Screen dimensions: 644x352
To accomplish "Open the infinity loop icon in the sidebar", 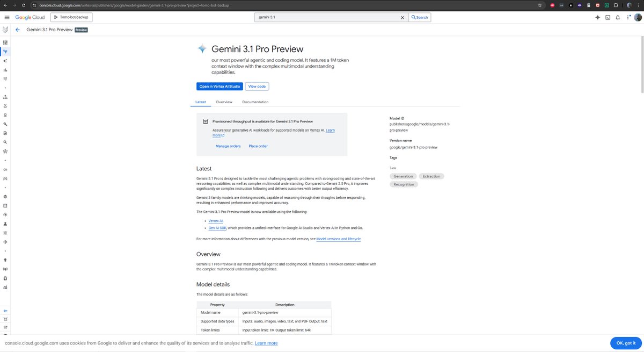I will click(x=5, y=169).
